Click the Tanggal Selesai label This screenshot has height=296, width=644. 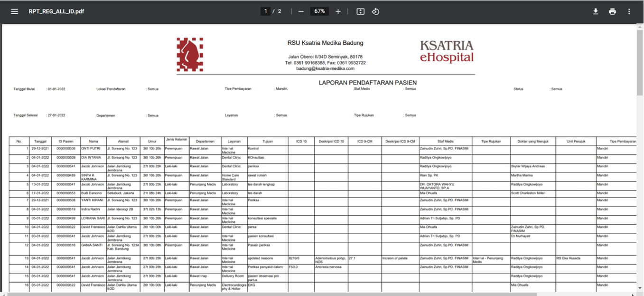26,115
